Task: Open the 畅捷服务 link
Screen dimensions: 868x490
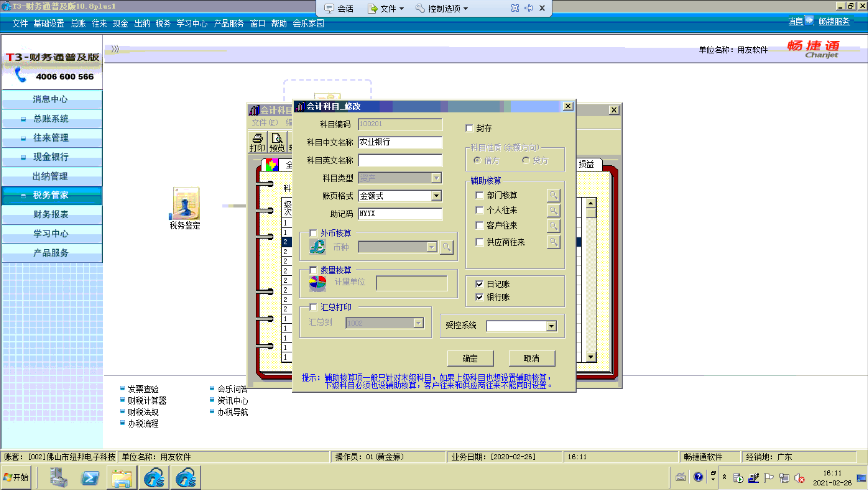Action: 834,21
